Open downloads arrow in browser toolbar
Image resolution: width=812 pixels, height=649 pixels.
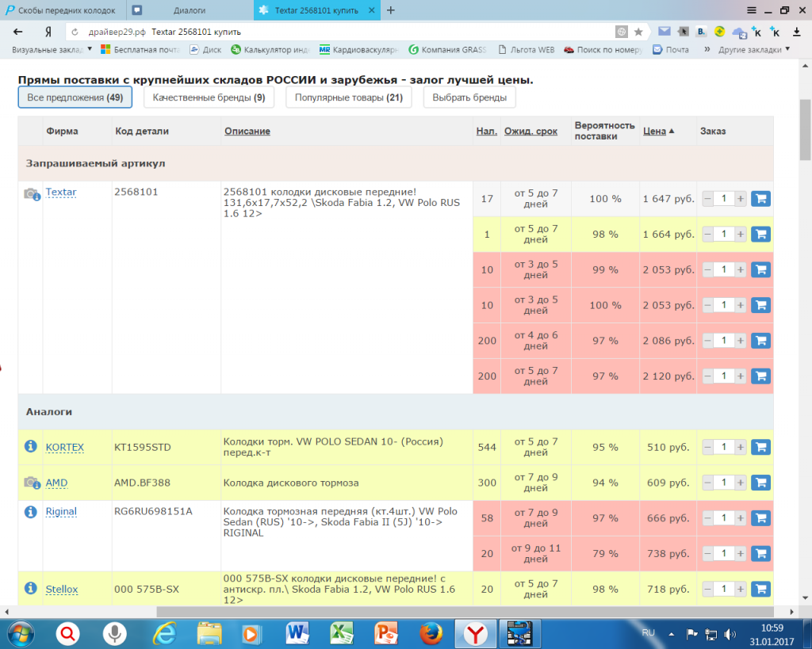tap(797, 32)
